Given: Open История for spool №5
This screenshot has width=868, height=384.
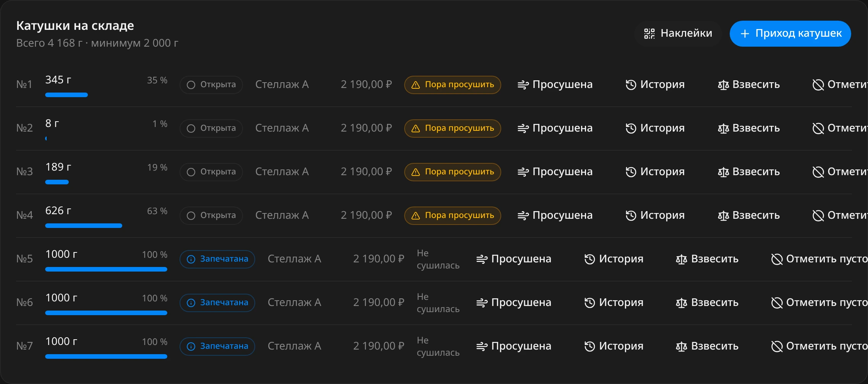Looking at the screenshot, I should pos(614,259).
